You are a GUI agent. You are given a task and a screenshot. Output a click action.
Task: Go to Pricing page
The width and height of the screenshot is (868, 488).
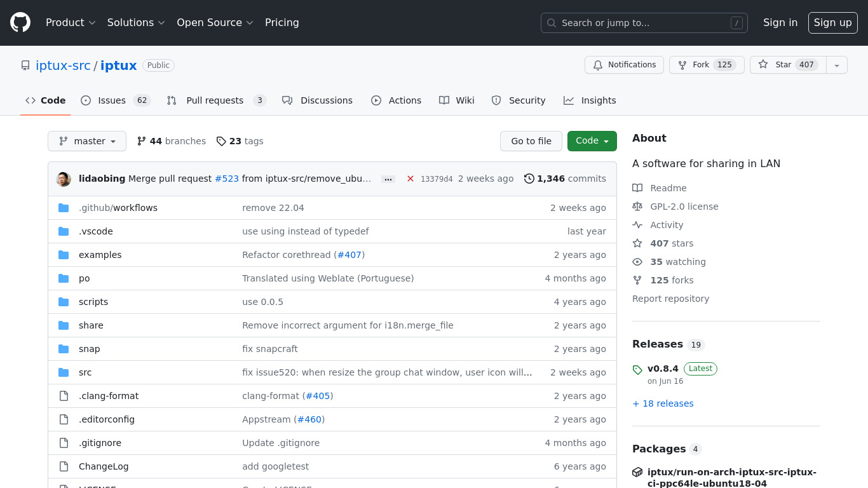click(x=281, y=23)
